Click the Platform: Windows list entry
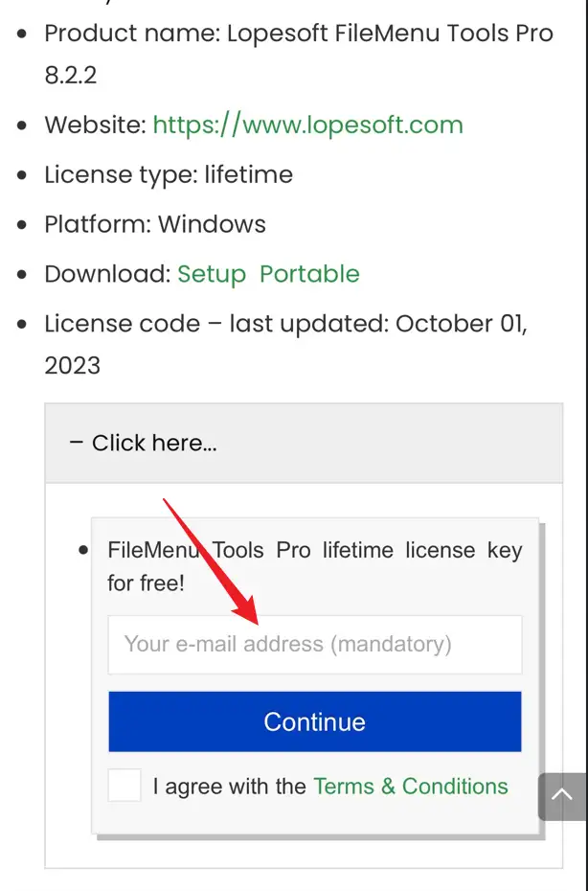The height and width of the screenshot is (891, 588). click(154, 225)
